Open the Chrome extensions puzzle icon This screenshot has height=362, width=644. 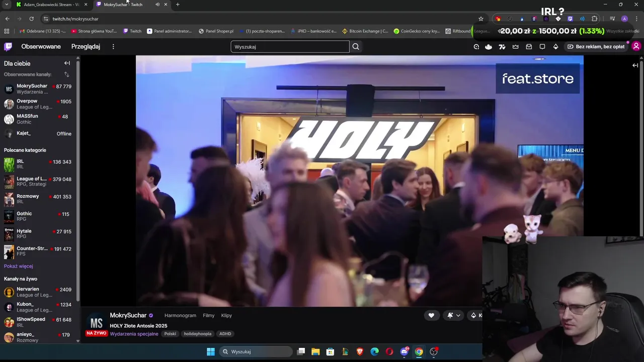[594, 19]
